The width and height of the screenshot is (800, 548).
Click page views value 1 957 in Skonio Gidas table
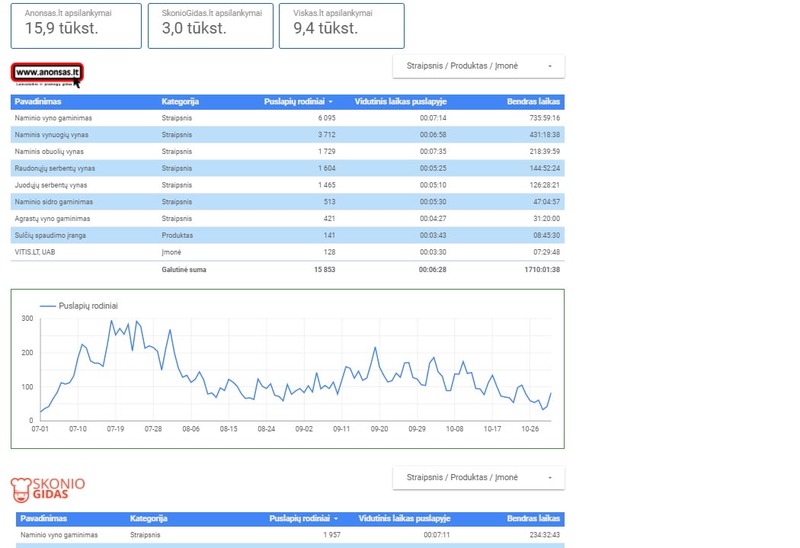[332, 535]
